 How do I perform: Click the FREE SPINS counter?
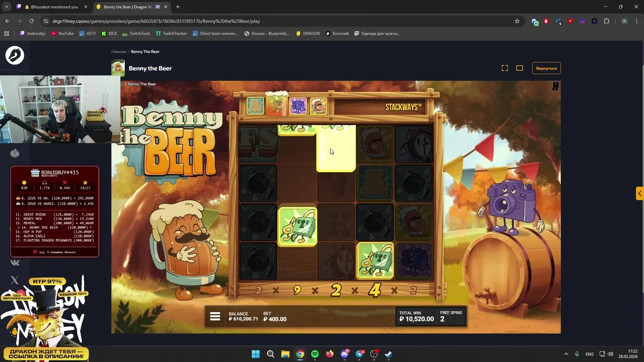(x=451, y=316)
